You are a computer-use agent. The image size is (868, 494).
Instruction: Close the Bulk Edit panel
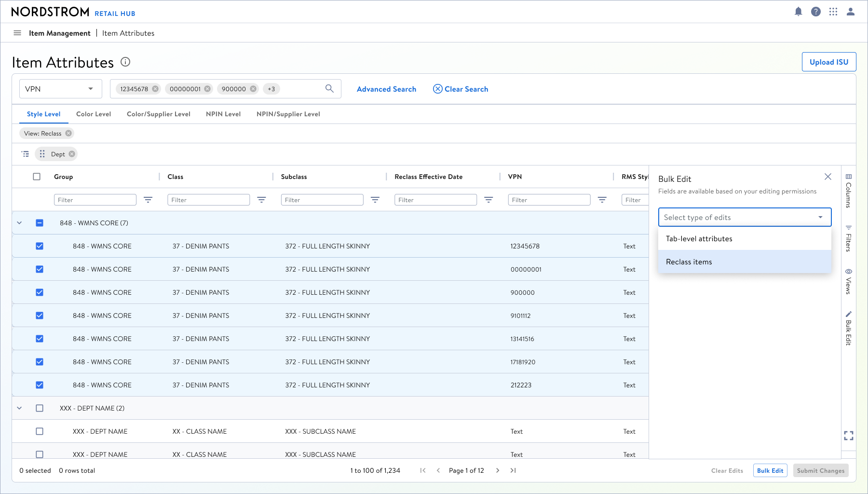tap(828, 177)
